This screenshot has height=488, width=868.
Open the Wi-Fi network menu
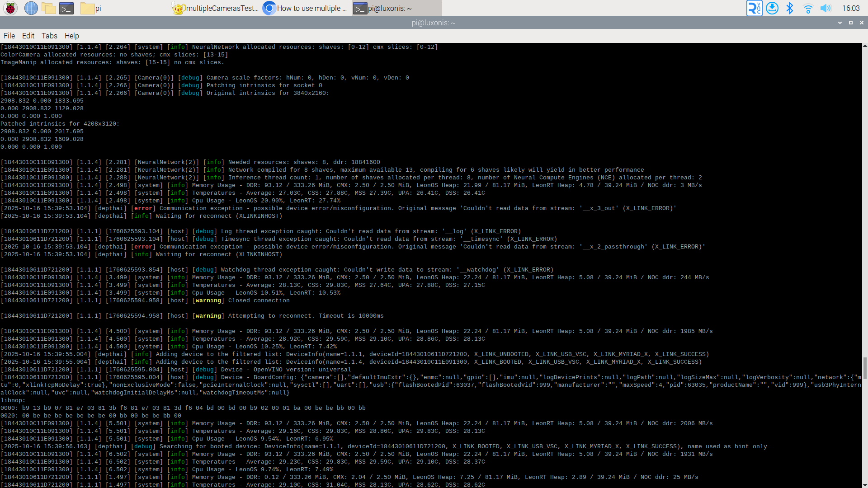808,8
